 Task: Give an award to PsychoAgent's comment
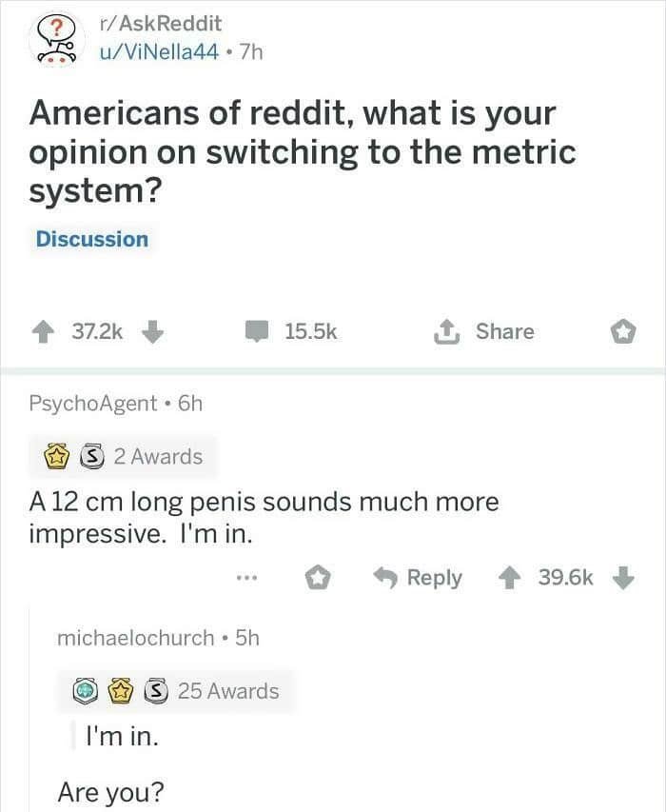coord(317,578)
